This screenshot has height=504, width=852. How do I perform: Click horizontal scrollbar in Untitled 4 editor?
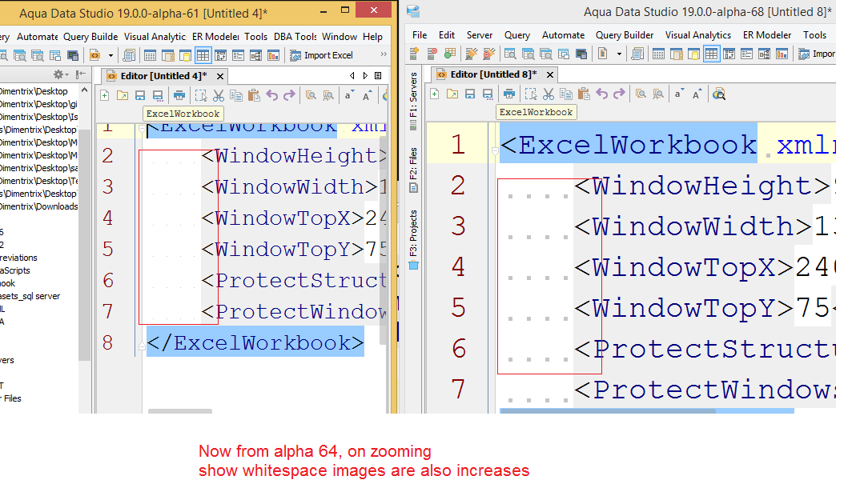180,410
